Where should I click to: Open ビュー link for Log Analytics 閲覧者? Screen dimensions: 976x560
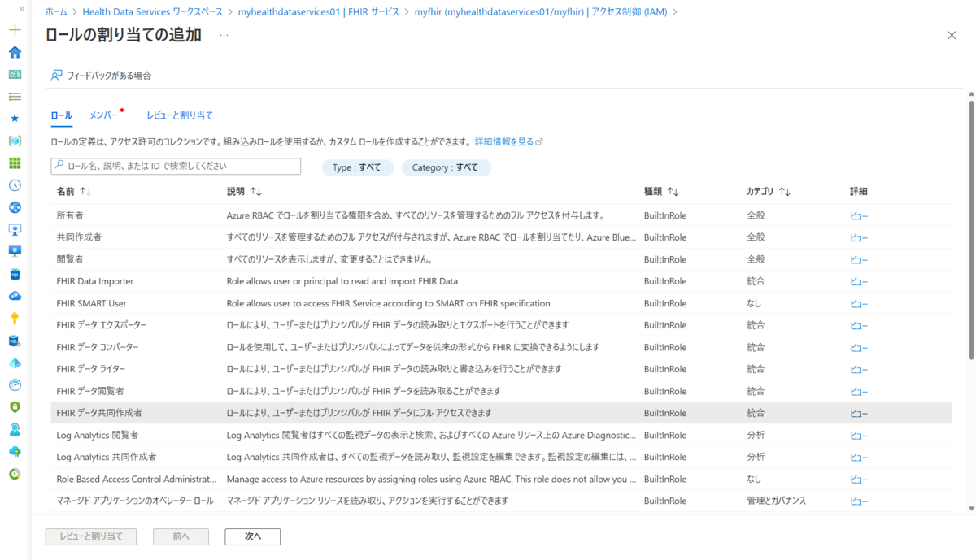point(859,436)
